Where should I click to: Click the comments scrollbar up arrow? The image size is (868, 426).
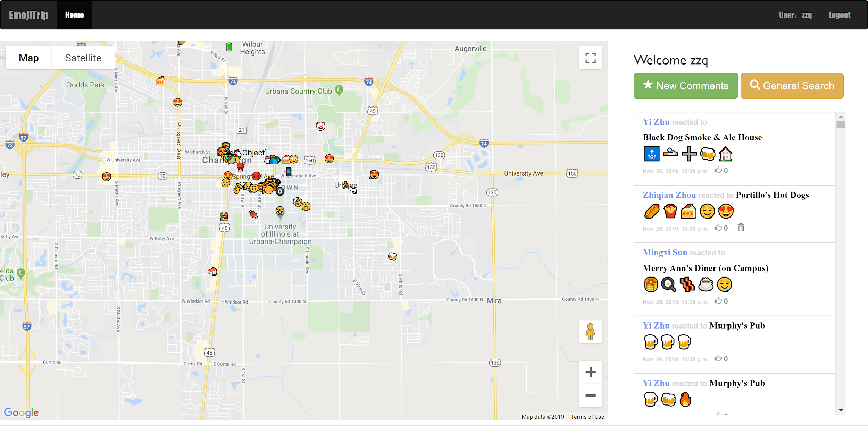(x=841, y=117)
